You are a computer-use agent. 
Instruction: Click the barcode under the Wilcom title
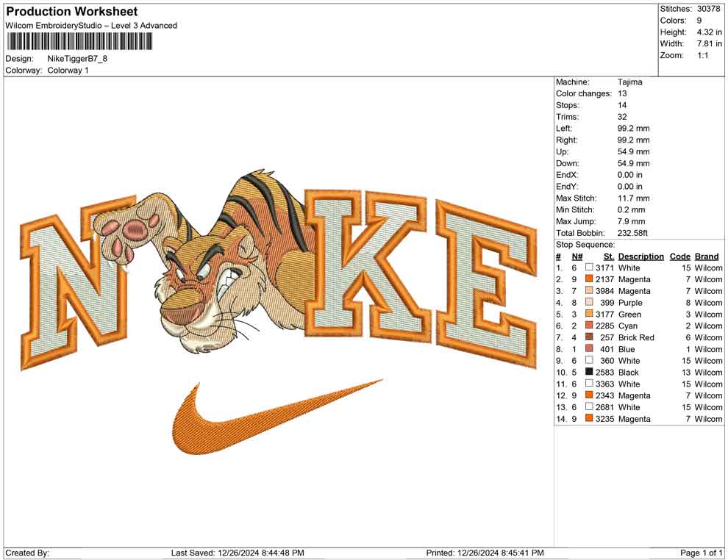click(79, 42)
